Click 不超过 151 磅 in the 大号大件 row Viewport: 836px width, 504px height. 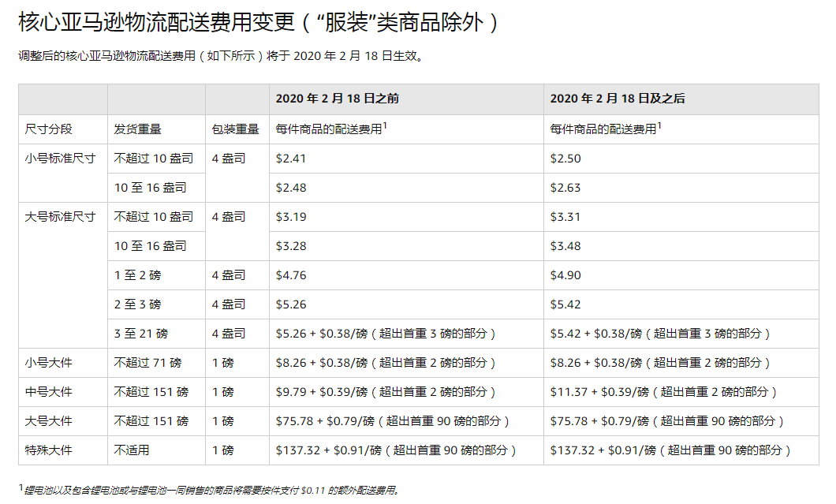151,421
